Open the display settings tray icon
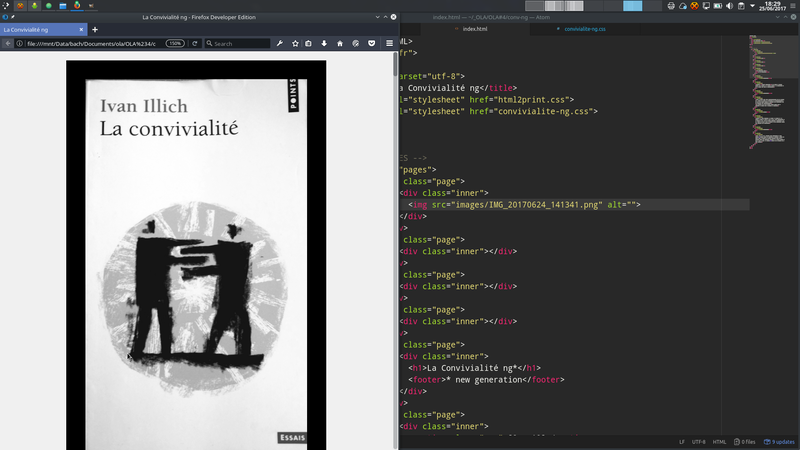The height and width of the screenshot is (450, 800). click(706, 6)
